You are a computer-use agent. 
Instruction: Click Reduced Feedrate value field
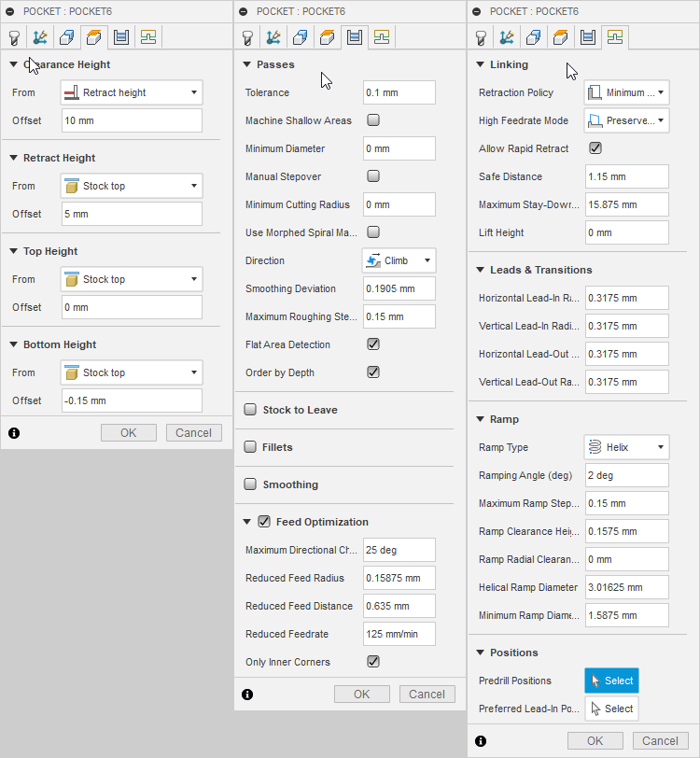coord(399,634)
